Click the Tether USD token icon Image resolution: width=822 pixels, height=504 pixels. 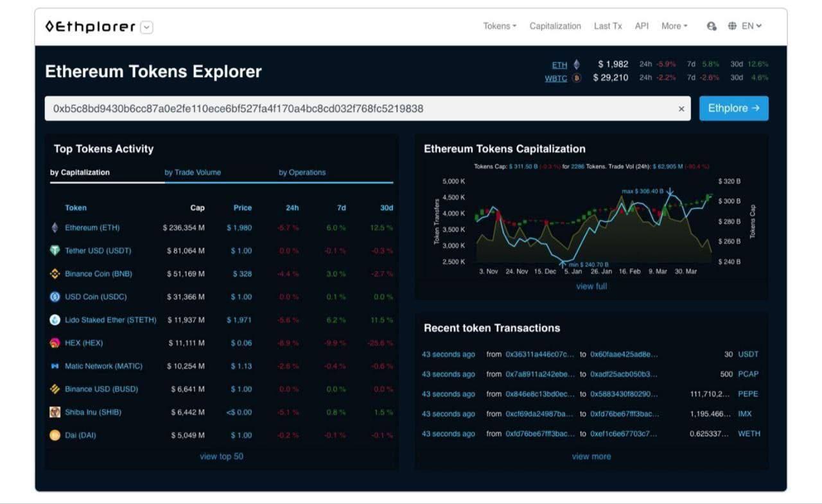(55, 251)
